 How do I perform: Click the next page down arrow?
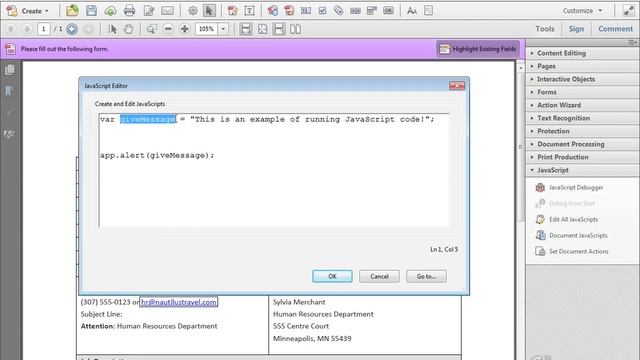pos(27,29)
